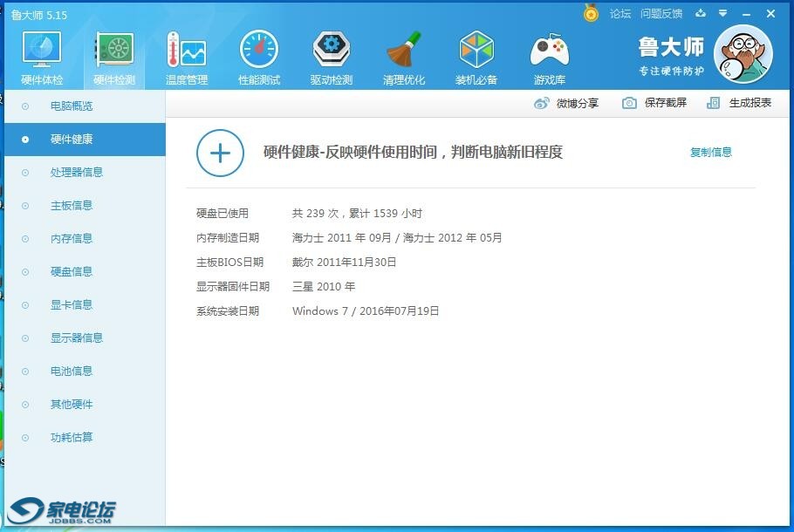Click the Weibo logo icon
Image resolution: width=794 pixels, height=532 pixels.
tap(541, 103)
